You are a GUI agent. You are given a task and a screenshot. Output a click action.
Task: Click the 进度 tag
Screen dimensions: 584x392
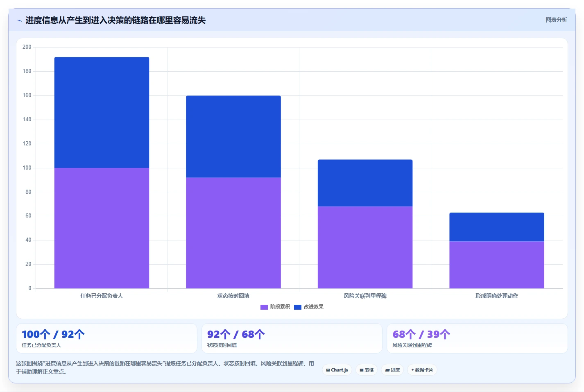(x=392, y=370)
